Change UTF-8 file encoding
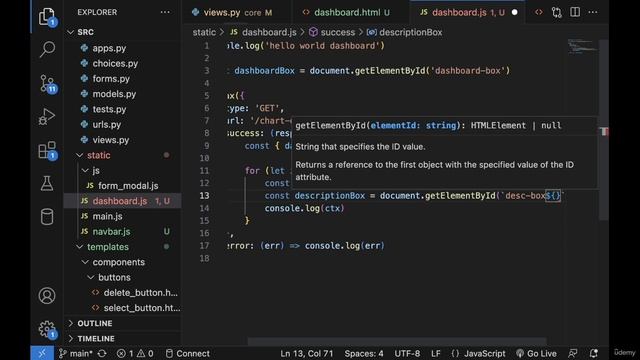 click(x=407, y=353)
